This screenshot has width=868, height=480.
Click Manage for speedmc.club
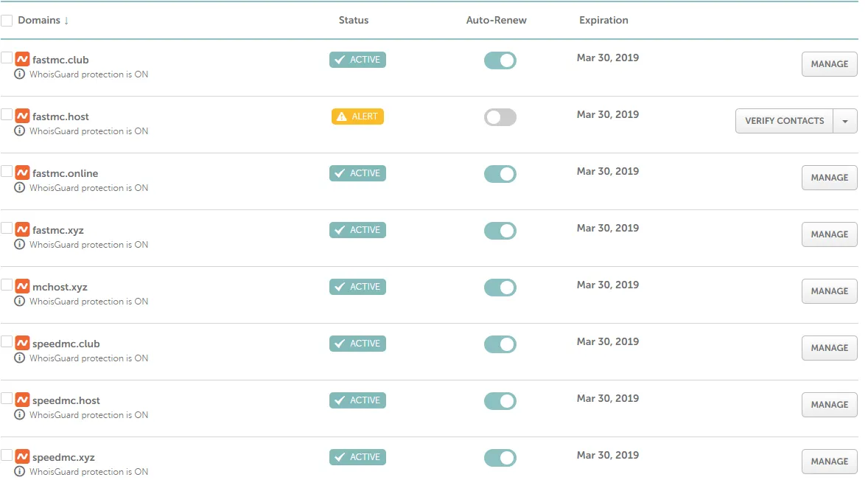tap(829, 348)
